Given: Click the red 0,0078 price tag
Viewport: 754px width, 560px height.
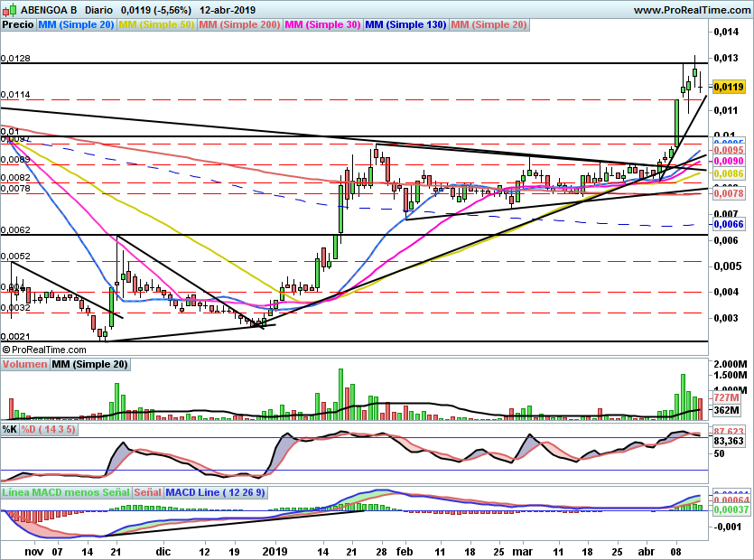Looking at the screenshot, I should (x=729, y=193).
